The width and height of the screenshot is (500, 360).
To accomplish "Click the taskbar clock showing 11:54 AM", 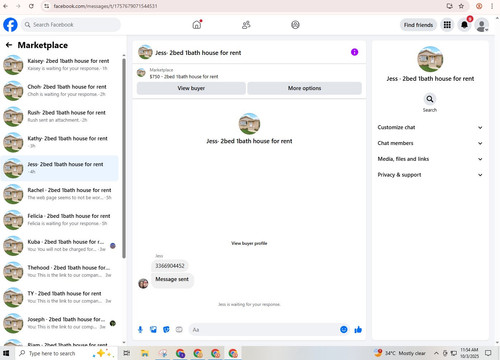I will [469, 353].
